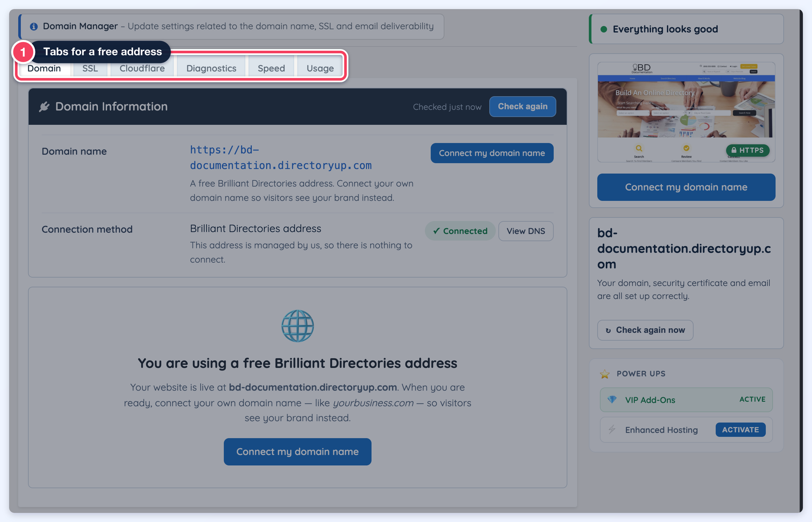Click the 'Checked just now' text
The image size is (812, 522).
tap(447, 107)
